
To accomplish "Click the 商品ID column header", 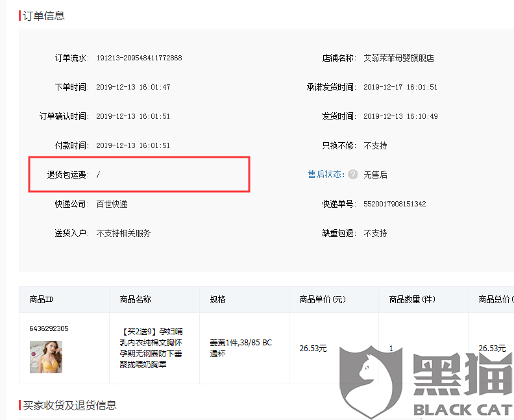I will [x=42, y=299].
